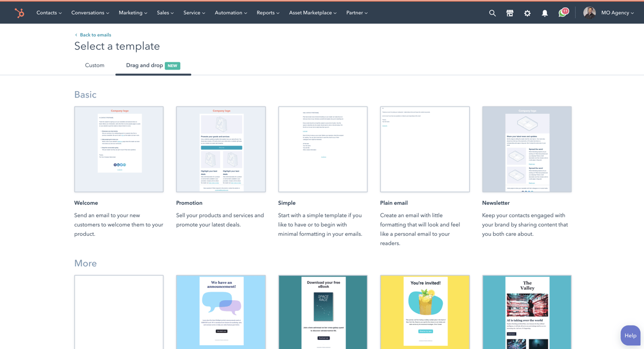Choose the We have an announcement template
Screen dimensions: 644x349
point(221,312)
